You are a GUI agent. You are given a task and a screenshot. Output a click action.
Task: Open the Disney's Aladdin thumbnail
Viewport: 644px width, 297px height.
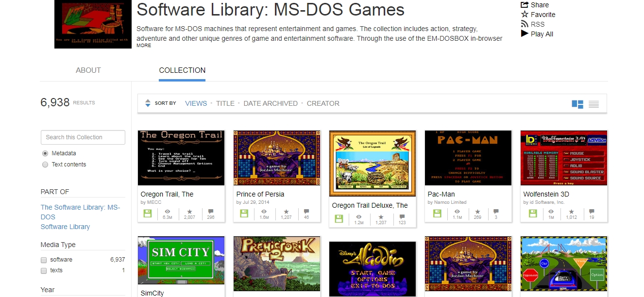point(373,269)
